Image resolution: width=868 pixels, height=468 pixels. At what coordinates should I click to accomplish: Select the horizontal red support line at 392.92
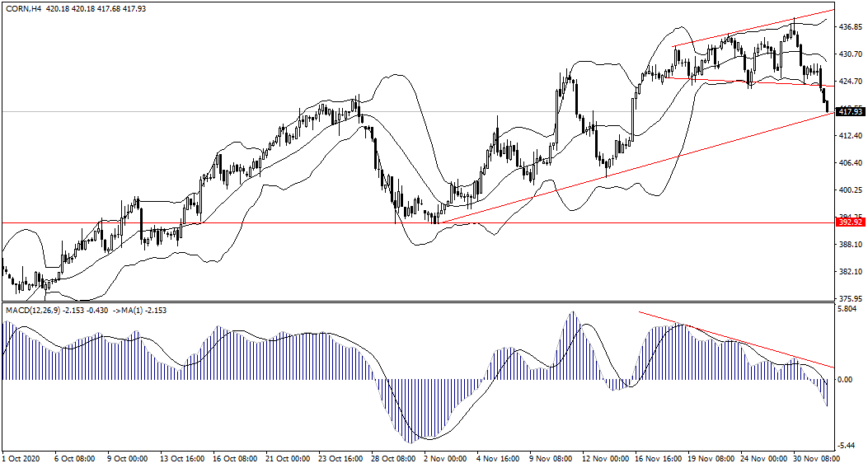click(x=247, y=222)
